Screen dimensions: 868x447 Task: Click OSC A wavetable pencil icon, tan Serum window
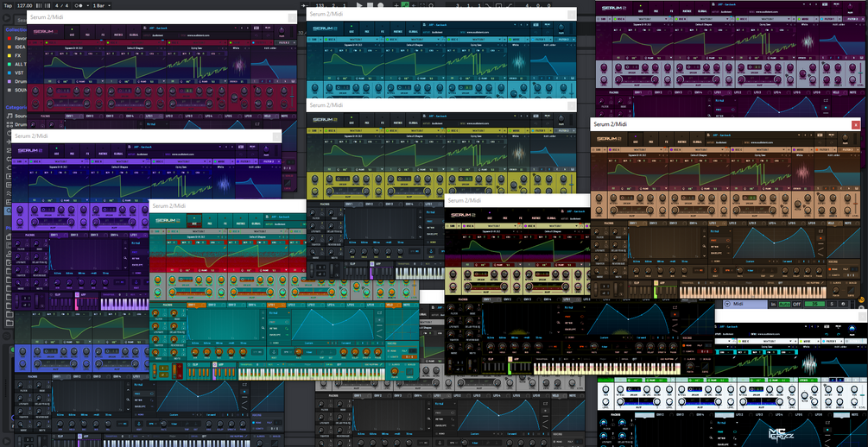point(666,166)
